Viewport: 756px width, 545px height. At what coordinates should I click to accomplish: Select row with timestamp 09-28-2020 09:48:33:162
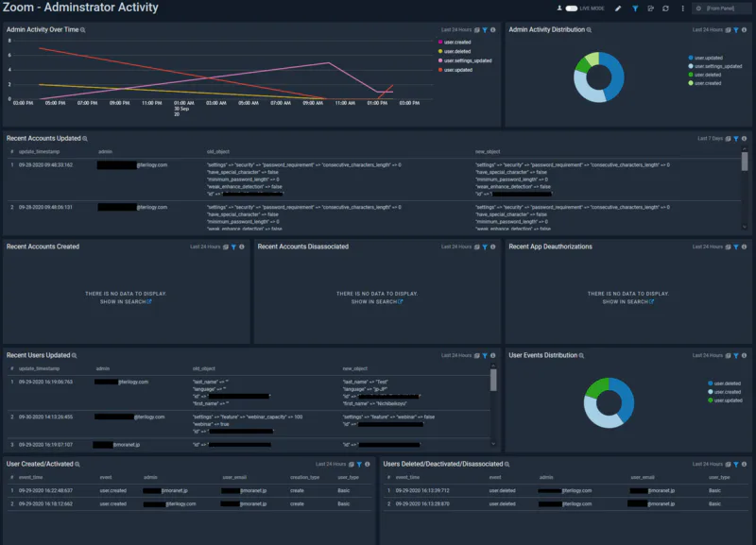click(x=373, y=179)
